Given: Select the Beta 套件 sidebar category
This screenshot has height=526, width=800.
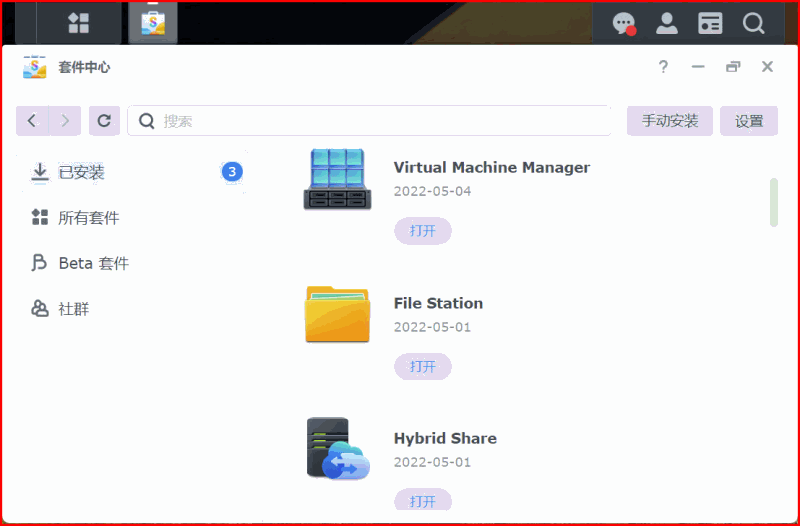Looking at the screenshot, I should click(x=133, y=263).
